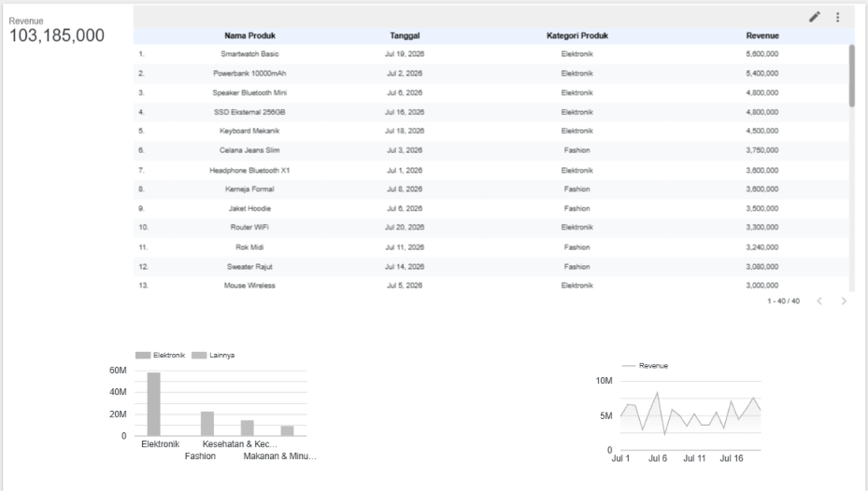Click the Jul 16, 2026 date cell
868x491 pixels.
[x=405, y=112]
